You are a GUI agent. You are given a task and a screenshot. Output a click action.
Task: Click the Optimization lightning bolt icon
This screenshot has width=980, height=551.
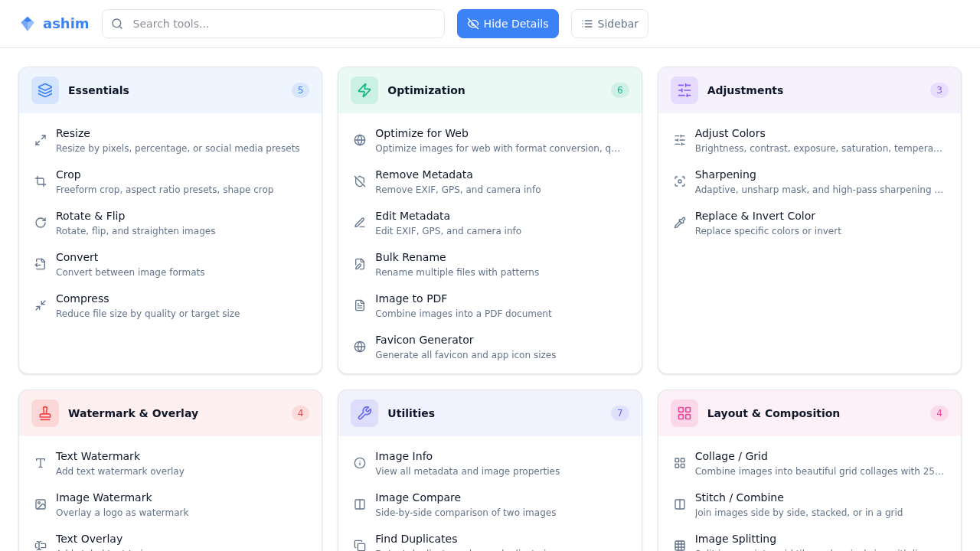(x=364, y=90)
